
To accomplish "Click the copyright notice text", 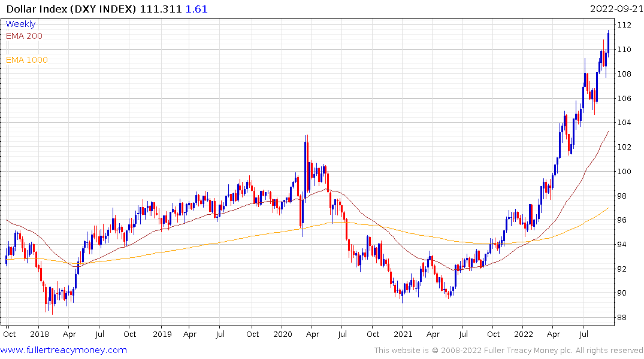I will click(x=509, y=351).
